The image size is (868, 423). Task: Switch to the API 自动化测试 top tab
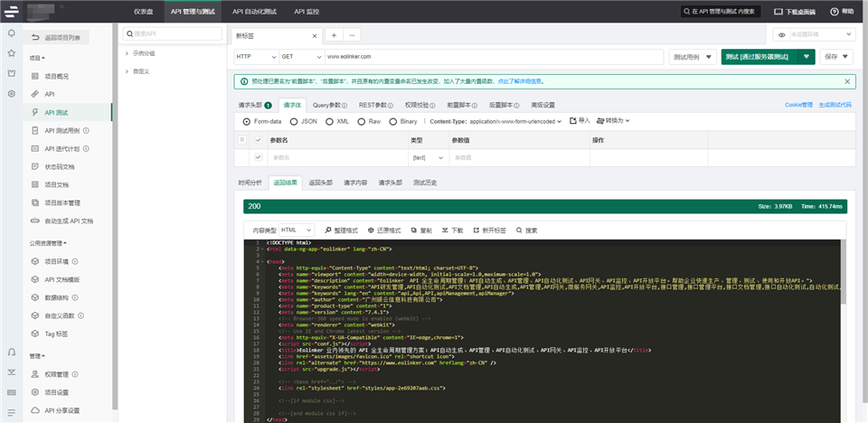255,11
